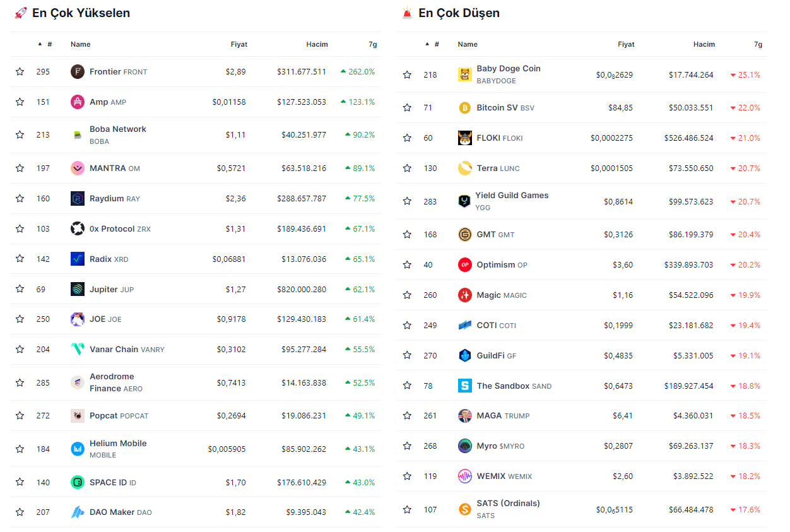Sort gainers by the 7g column header
The width and height of the screenshot is (790, 532).
[x=372, y=44]
